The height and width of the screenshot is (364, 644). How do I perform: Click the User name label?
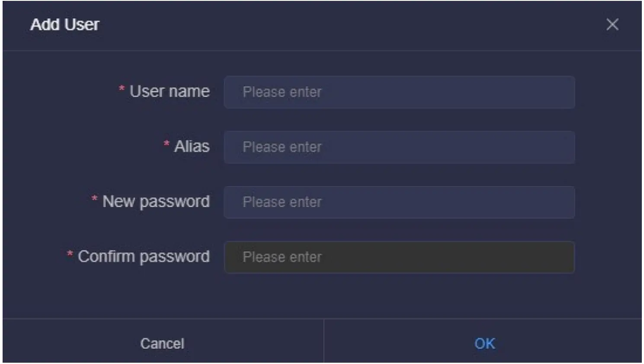pyautogui.click(x=170, y=92)
